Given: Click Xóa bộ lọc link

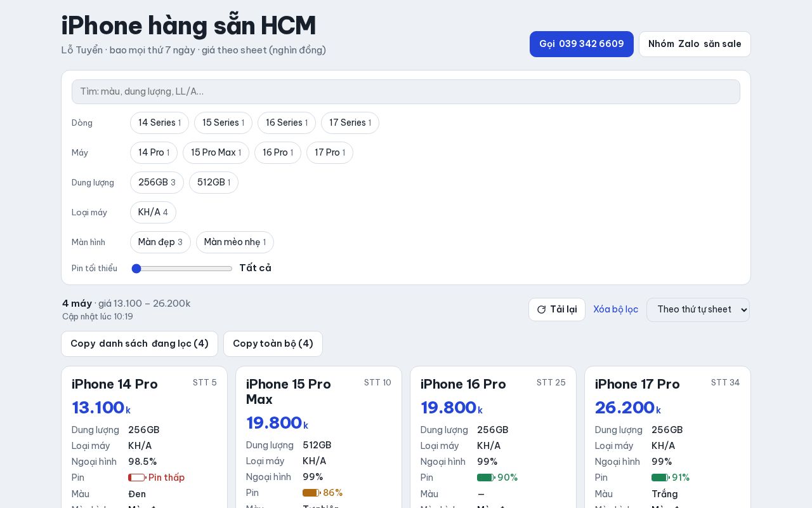Looking at the screenshot, I should click(x=615, y=309).
